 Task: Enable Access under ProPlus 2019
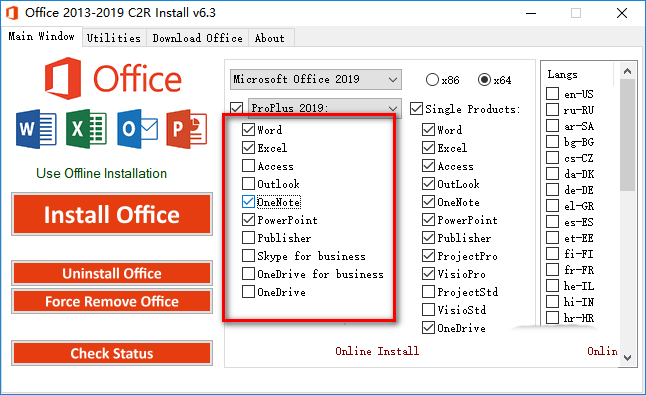pos(248,166)
